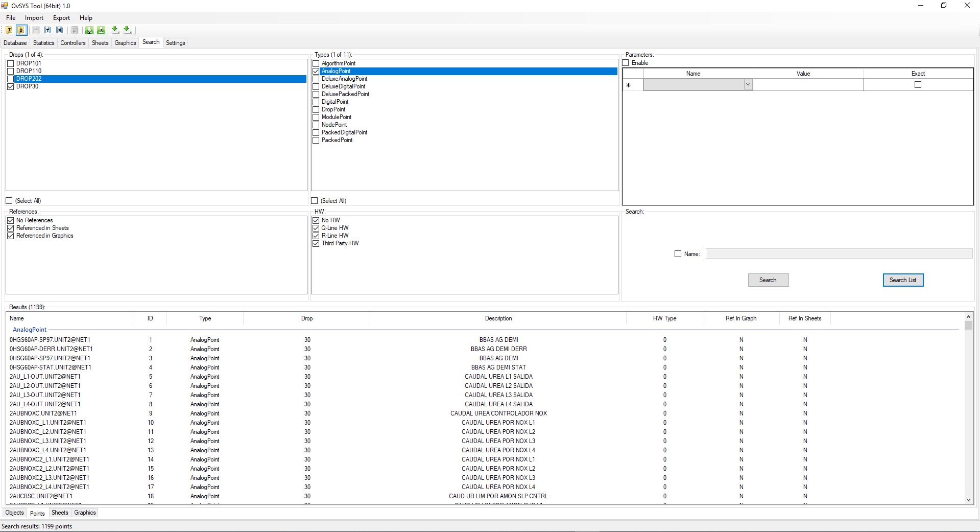This screenshot has height=532, width=980.
Task: Check Select All under the Drops list
Action: click(x=9, y=201)
